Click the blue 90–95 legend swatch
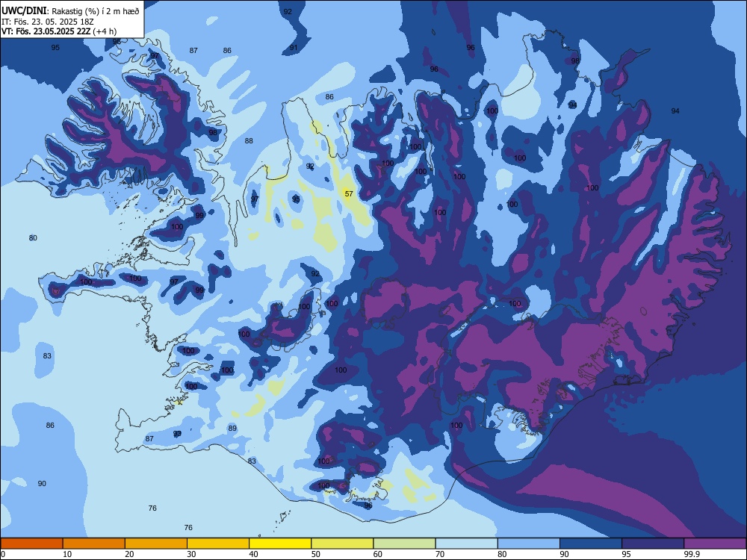 point(591,544)
